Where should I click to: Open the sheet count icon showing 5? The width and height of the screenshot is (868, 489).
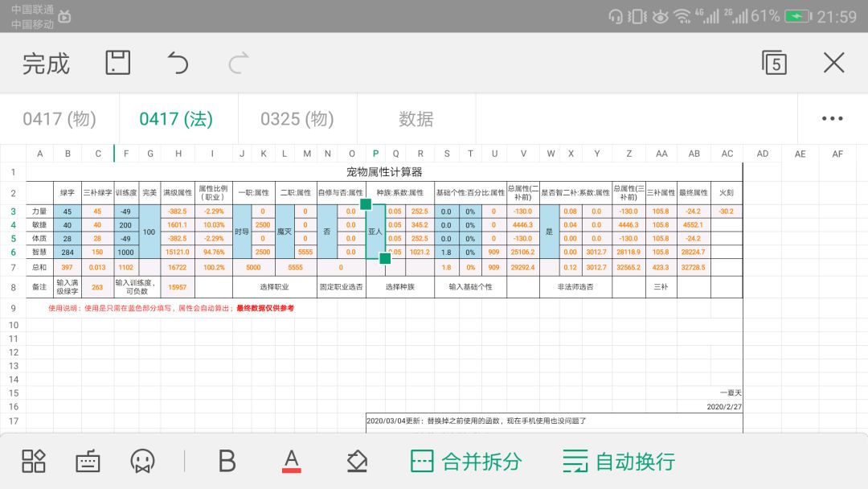774,63
